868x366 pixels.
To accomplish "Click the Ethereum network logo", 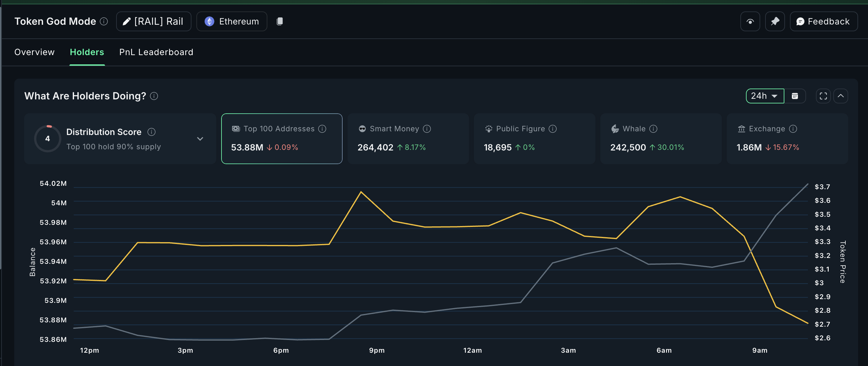I will (x=210, y=21).
